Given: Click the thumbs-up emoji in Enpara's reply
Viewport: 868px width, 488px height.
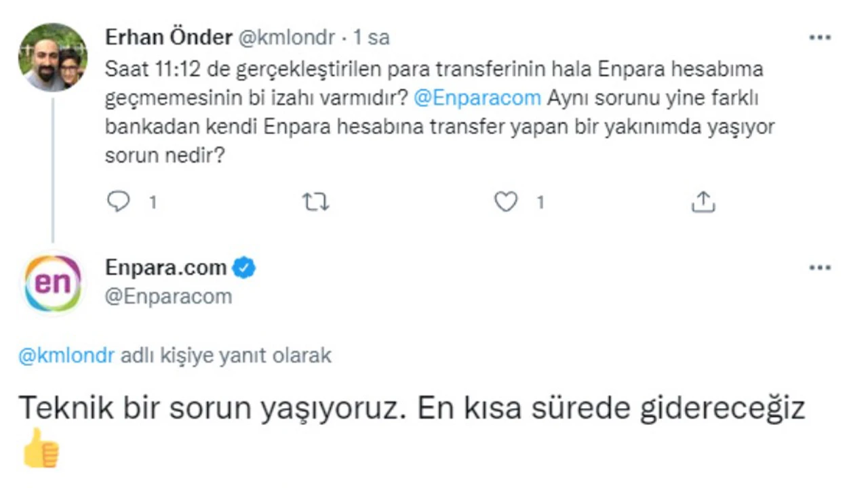Looking at the screenshot, I should (x=41, y=449).
